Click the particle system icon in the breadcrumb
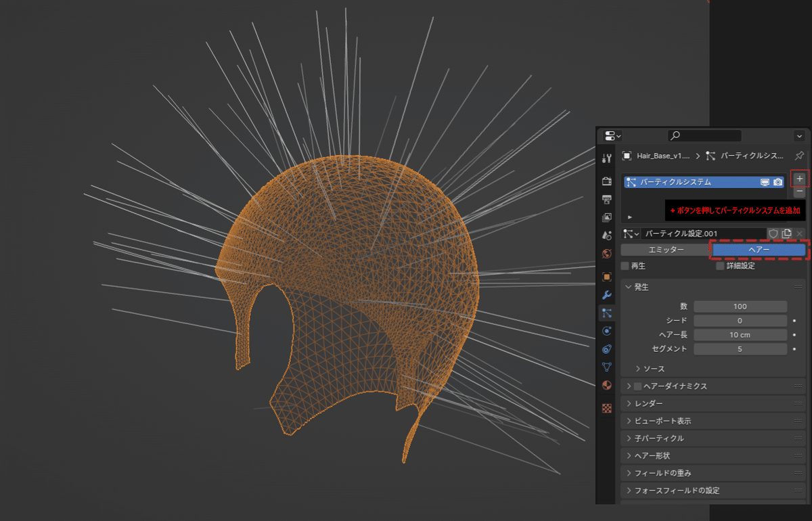 click(x=710, y=156)
